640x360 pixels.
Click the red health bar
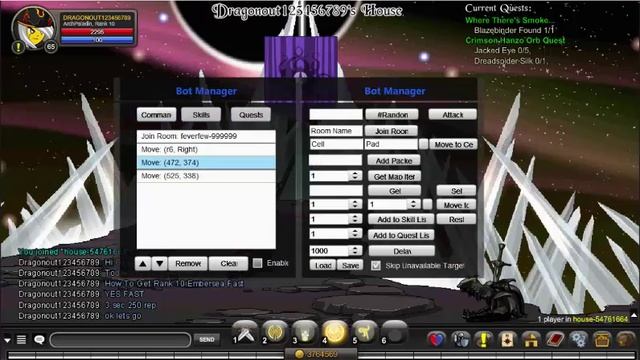(x=97, y=31)
